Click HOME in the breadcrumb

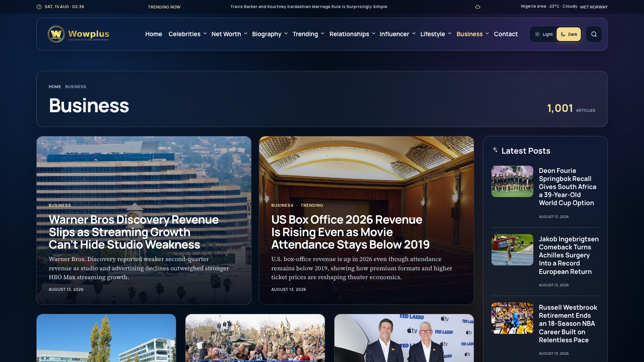(55, 87)
